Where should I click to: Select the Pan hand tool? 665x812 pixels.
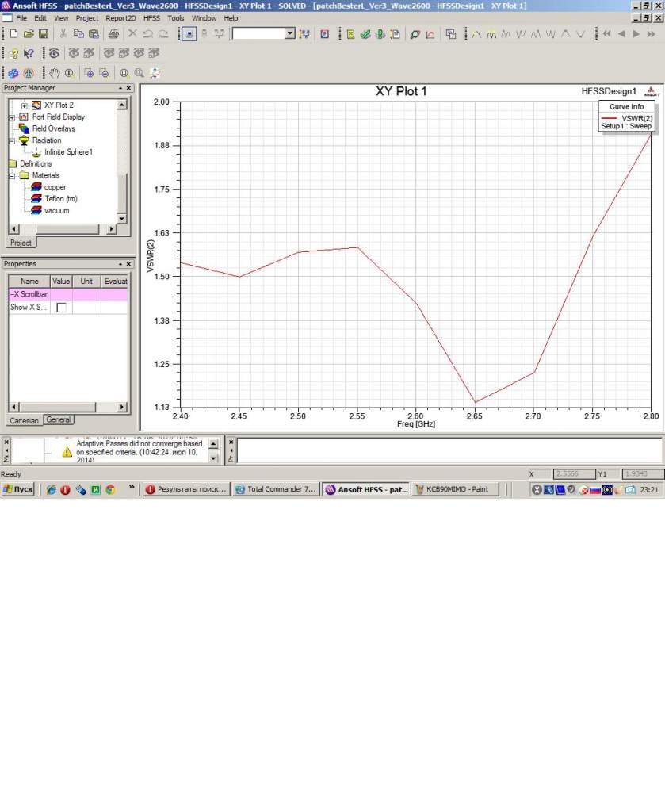[x=54, y=73]
